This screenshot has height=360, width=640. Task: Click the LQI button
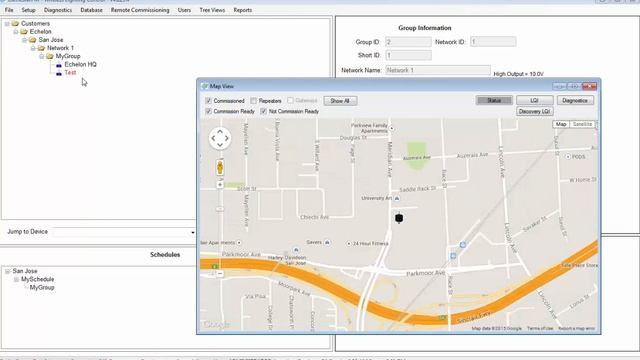coord(534,100)
